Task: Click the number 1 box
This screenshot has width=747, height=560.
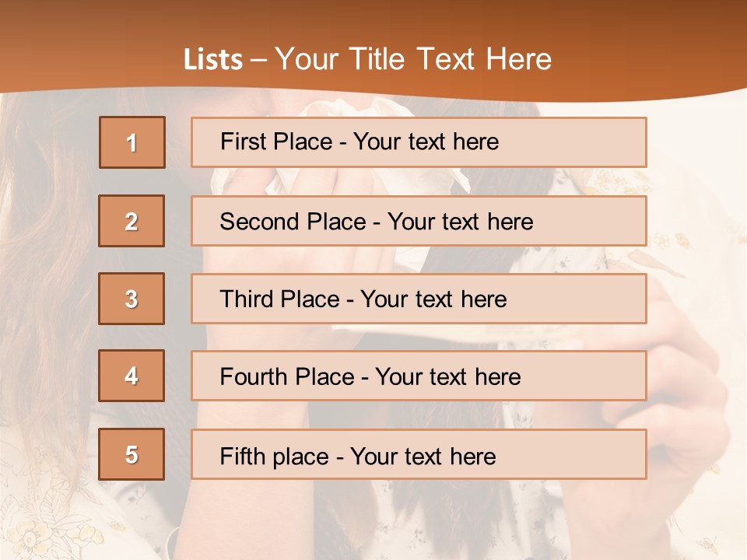Action: click(132, 142)
